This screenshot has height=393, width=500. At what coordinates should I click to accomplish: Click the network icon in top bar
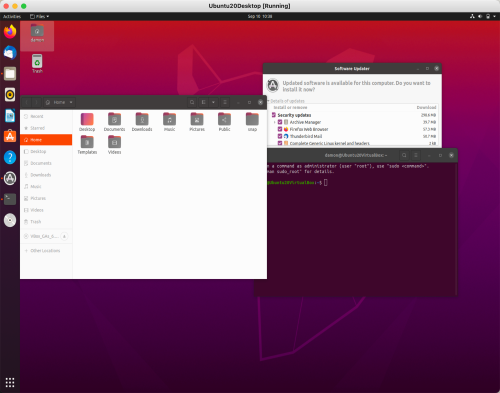coord(472,16)
